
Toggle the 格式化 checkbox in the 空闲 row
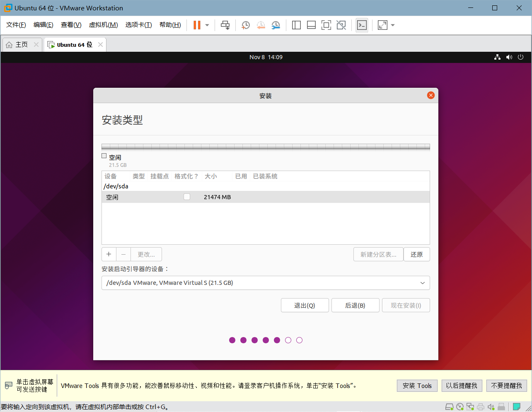tap(187, 197)
